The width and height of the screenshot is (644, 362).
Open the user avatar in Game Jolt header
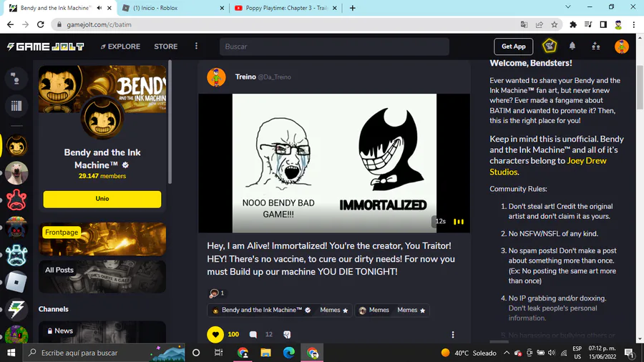[x=621, y=47]
